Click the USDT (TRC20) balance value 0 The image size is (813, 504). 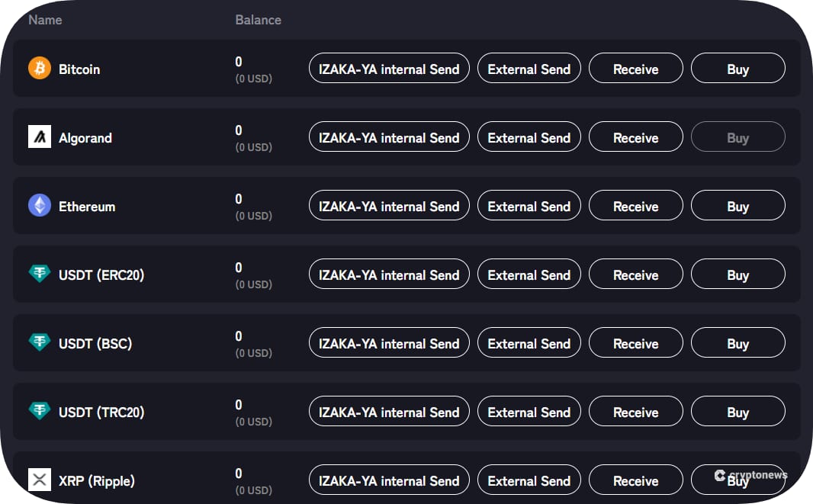tap(239, 404)
